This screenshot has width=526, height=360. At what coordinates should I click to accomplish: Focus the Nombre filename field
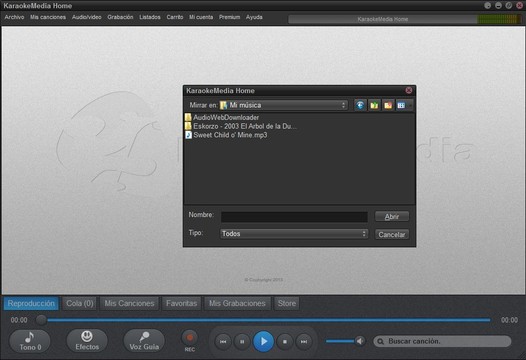[x=294, y=217]
